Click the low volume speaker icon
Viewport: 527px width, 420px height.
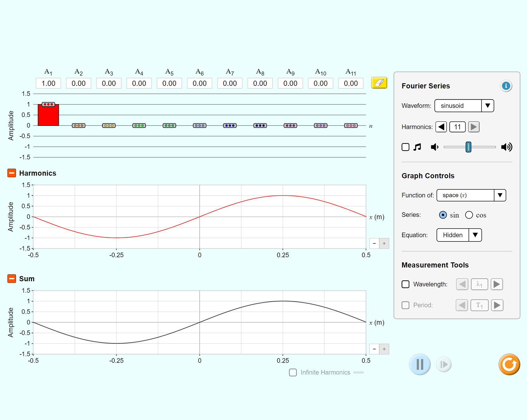coord(434,147)
